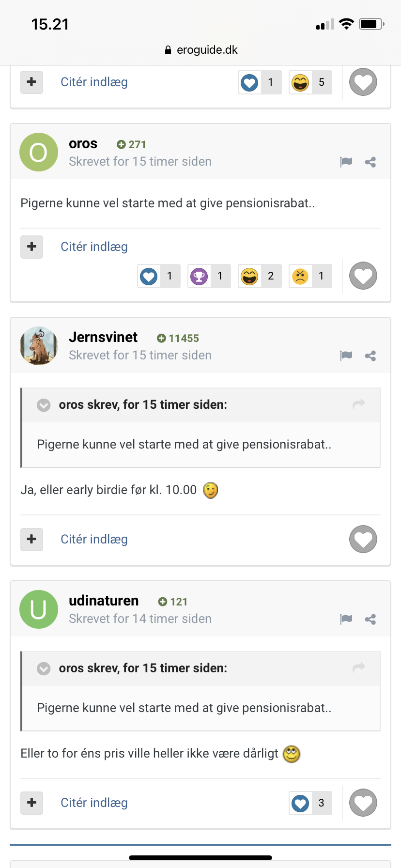This screenshot has height=868, width=401.
Task: Collapse the quote in Jernsvinet's post
Action: (x=44, y=405)
